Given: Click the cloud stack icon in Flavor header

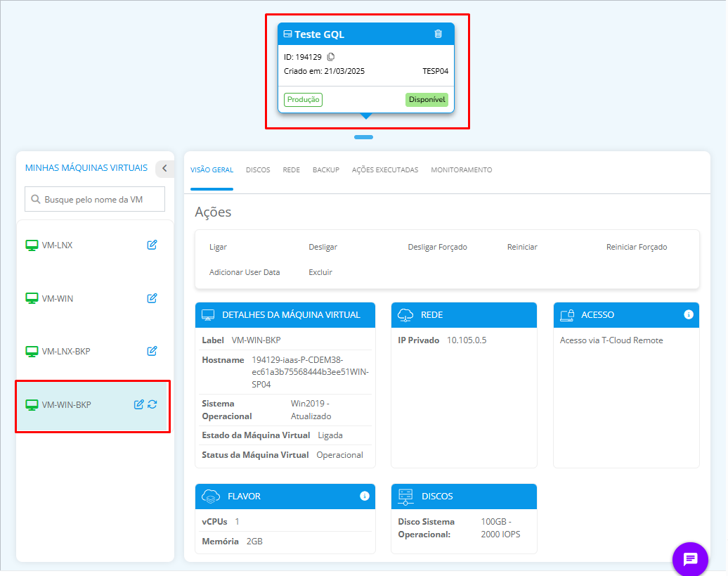Looking at the screenshot, I should 211,496.
